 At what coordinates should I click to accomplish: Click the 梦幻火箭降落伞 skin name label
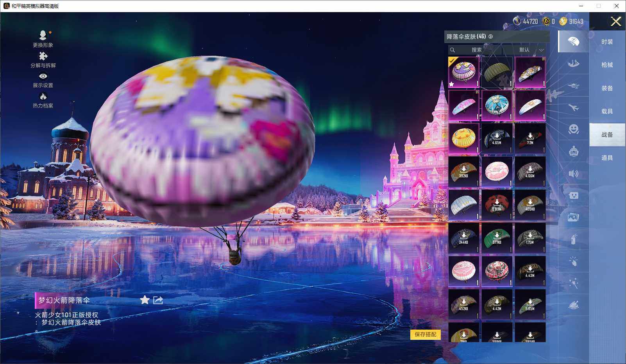pos(64,300)
